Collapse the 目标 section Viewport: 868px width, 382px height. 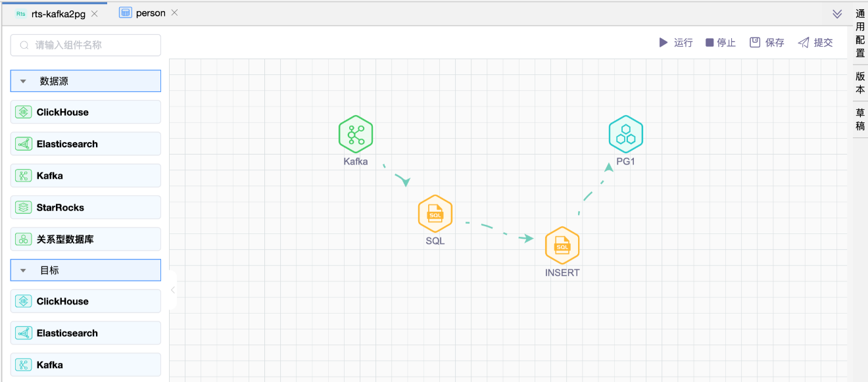(x=24, y=270)
